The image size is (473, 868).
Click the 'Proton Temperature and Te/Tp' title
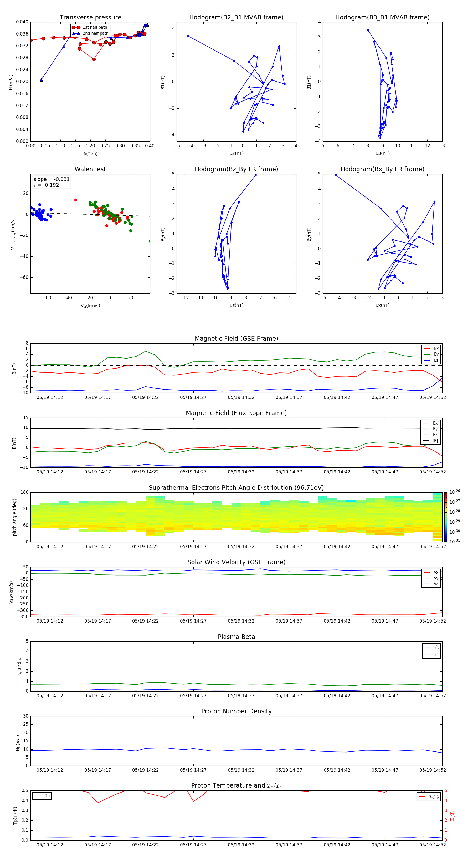(x=236, y=786)
